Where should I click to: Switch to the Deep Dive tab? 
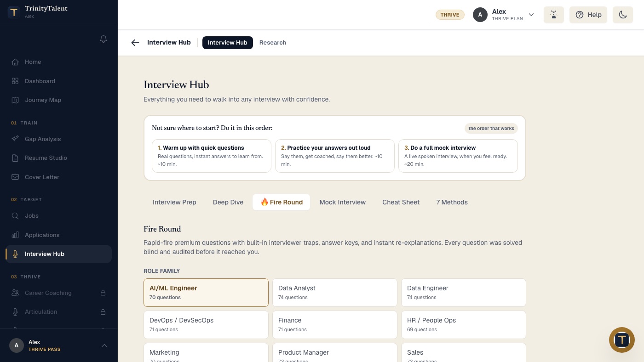pos(228,202)
